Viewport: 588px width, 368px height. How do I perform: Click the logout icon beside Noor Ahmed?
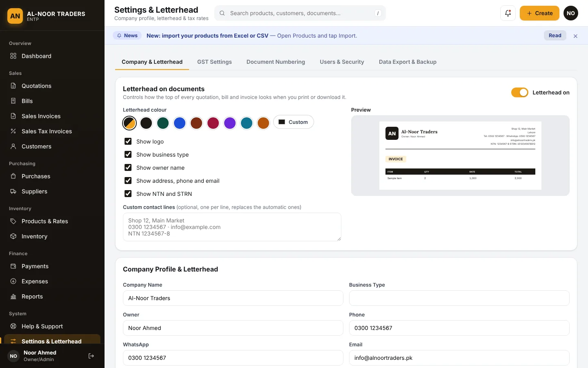(x=91, y=356)
